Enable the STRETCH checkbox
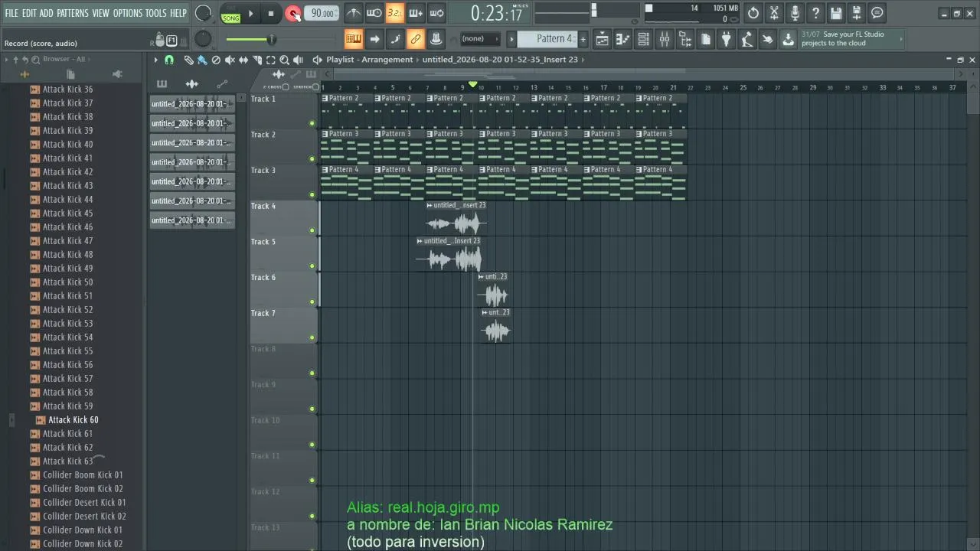 pos(315,87)
